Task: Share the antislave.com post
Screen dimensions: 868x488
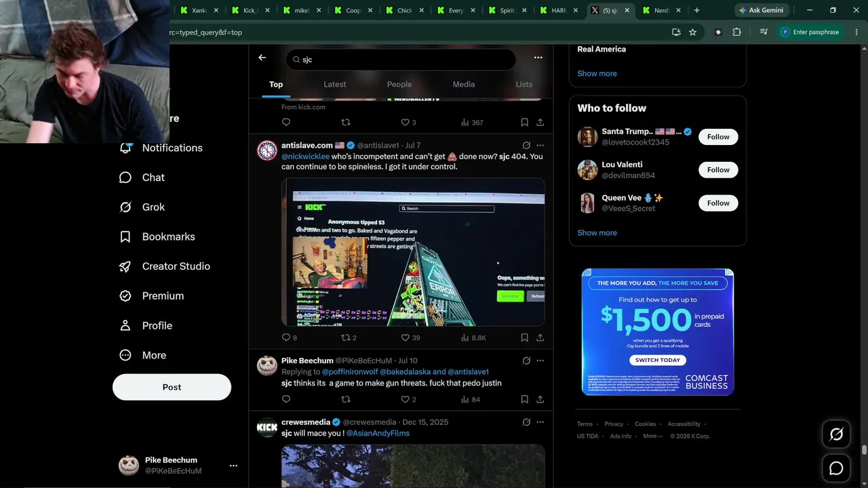Action: (x=540, y=338)
